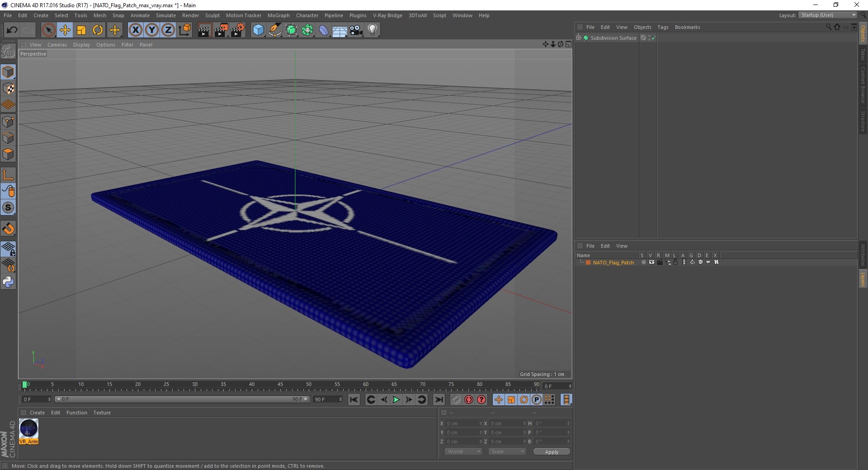Step the timeline start frame field
This screenshot has height=470, width=868.
coord(49,399)
